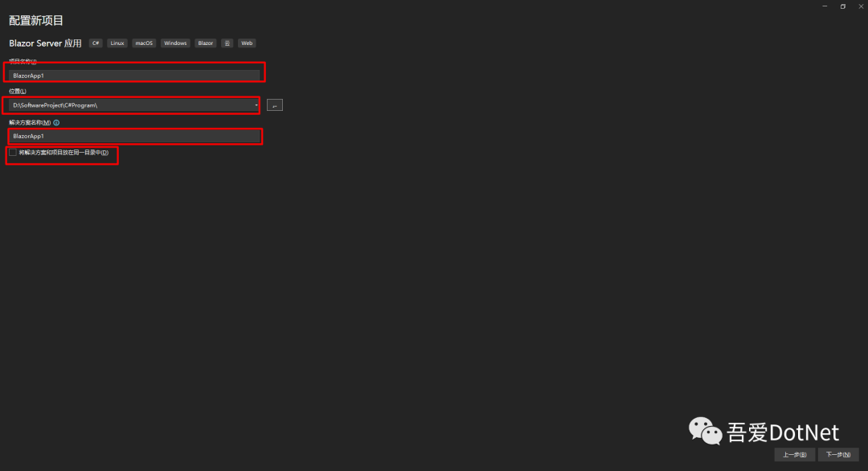Maximize the configure project window
The image size is (868, 471).
842,6
